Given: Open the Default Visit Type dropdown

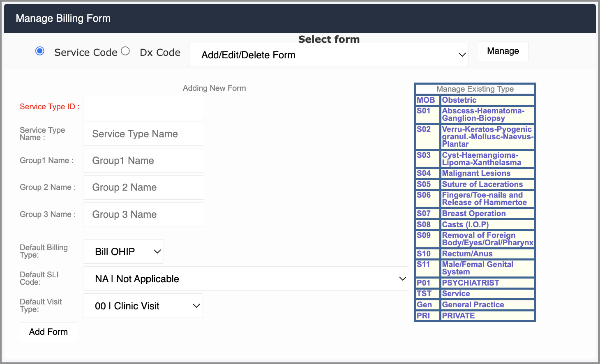Looking at the screenshot, I should coord(143,306).
